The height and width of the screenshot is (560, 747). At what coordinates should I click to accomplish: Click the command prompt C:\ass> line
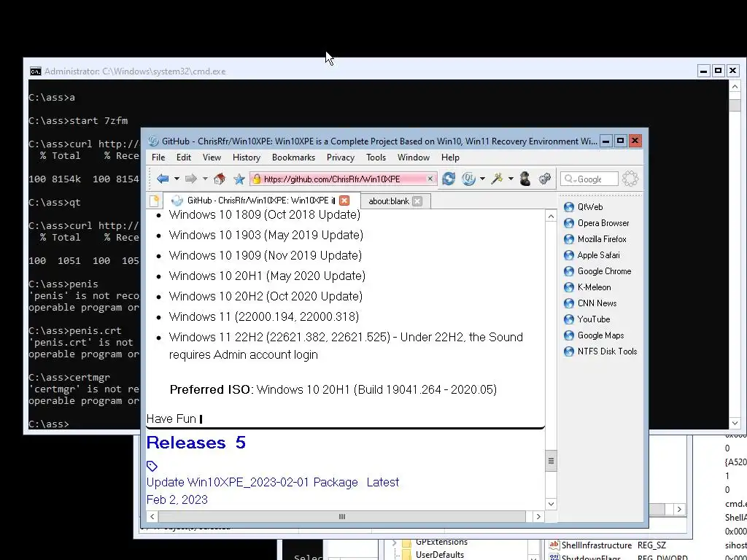pos(49,424)
